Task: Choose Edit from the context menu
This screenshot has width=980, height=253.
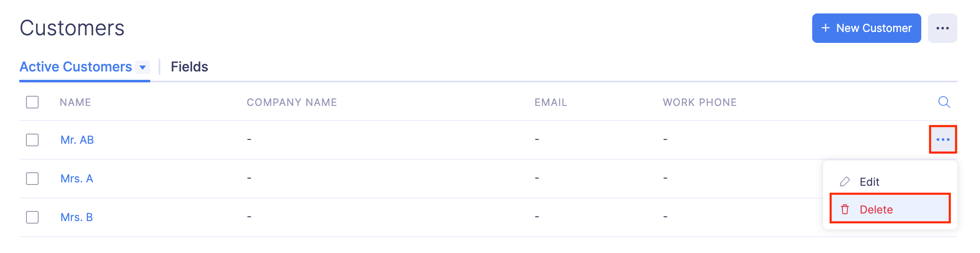Action: coord(869,182)
